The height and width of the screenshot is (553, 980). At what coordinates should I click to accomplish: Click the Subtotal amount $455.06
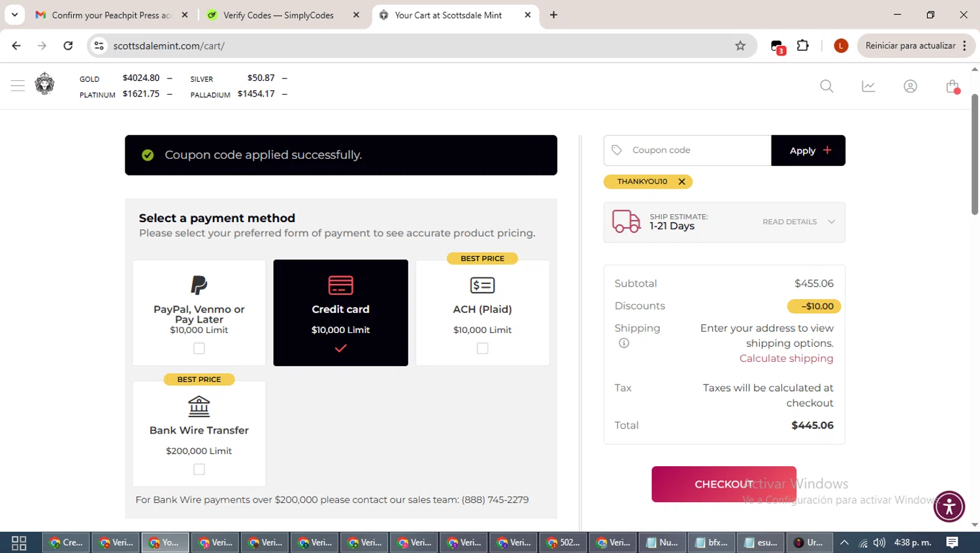814,283
